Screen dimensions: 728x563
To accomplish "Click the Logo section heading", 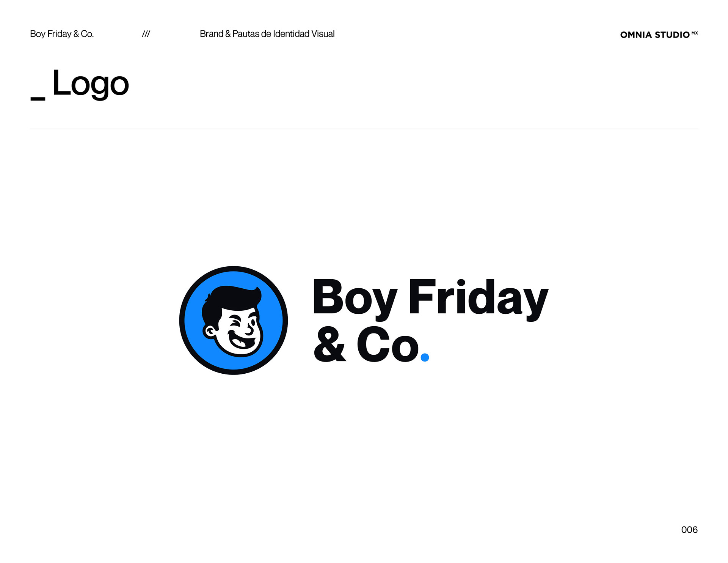I will pos(91,83).
